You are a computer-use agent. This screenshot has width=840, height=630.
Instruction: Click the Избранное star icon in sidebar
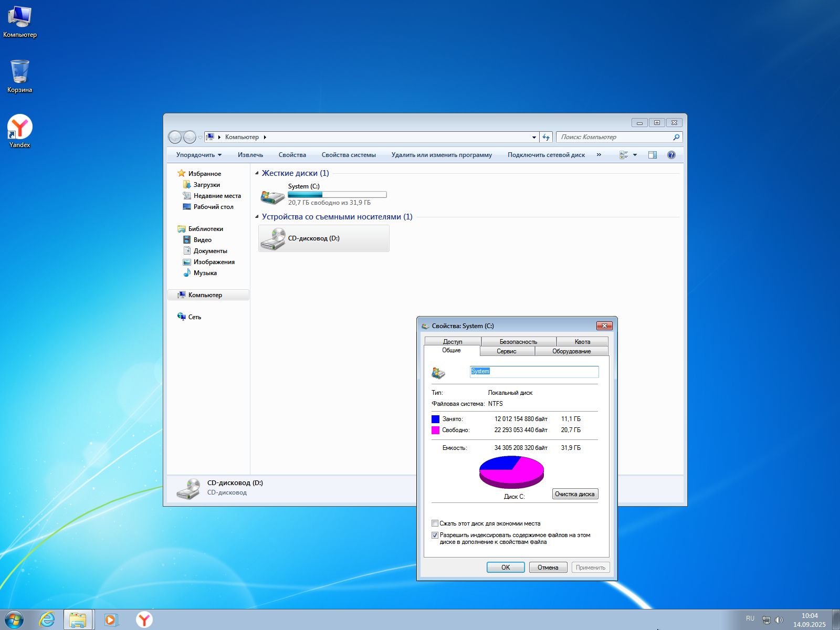pyautogui.click(x=182, y=173)
